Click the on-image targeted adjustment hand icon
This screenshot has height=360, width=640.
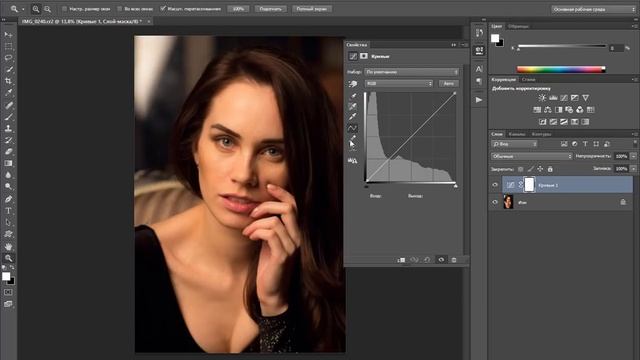353,84
